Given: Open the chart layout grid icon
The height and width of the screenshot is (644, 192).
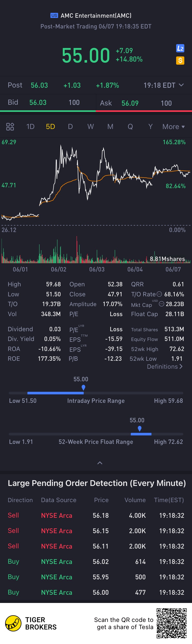Looking at the screenshot, I should point(10,126).
